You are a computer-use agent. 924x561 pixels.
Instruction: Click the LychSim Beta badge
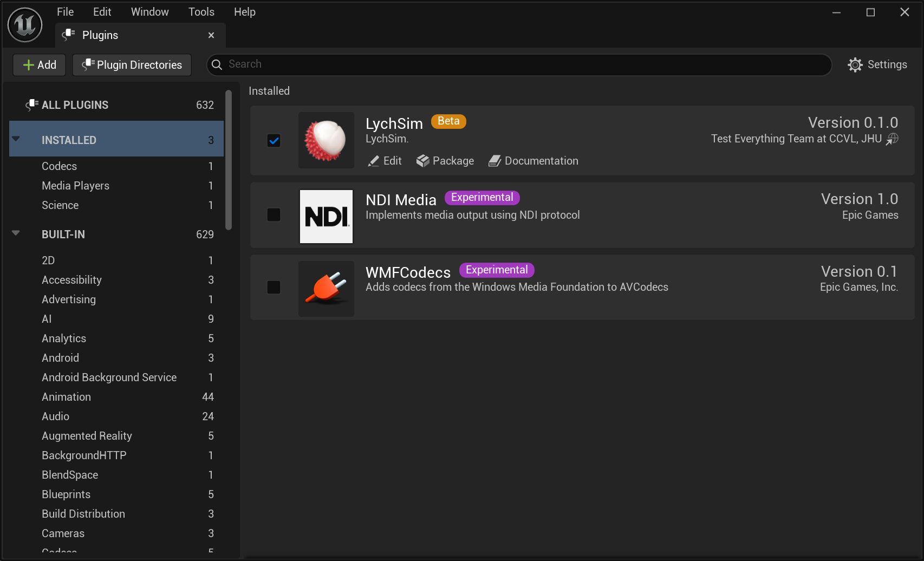click(x=448, y=121)
